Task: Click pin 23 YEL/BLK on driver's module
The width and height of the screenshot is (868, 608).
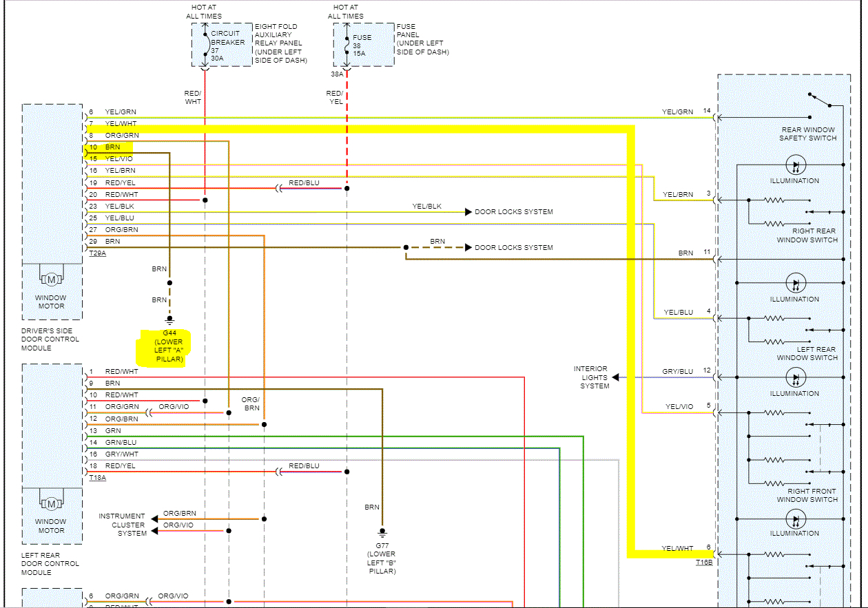Action: (112, 207)
